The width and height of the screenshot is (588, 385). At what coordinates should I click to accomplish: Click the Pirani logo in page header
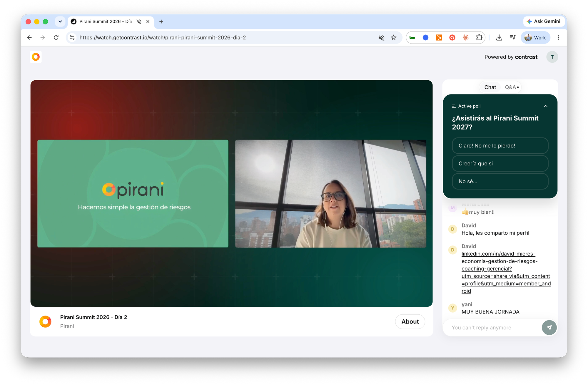tap(36, 57)
